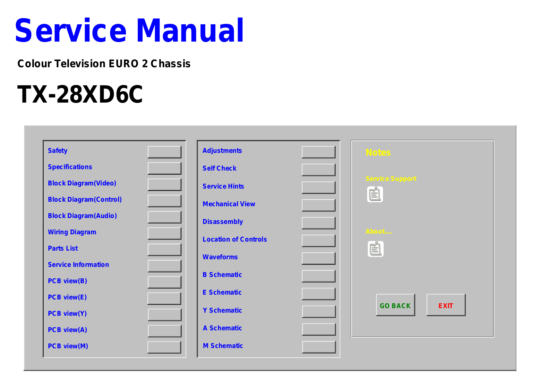The width and height of the screenshot is (555, 392).
Task: Click the GO BACK button
Action: click(x=395, y=305)
